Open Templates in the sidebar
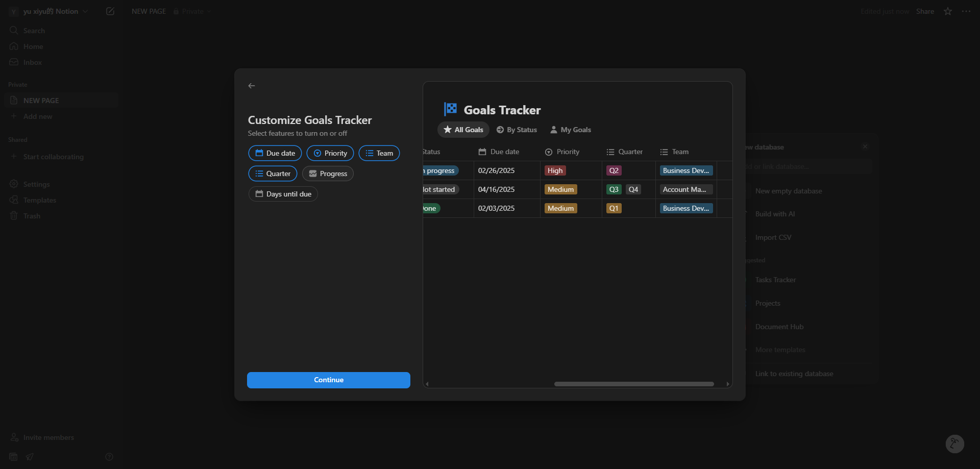This screenshot has width=980, height=469. click(x=61, y=200)
